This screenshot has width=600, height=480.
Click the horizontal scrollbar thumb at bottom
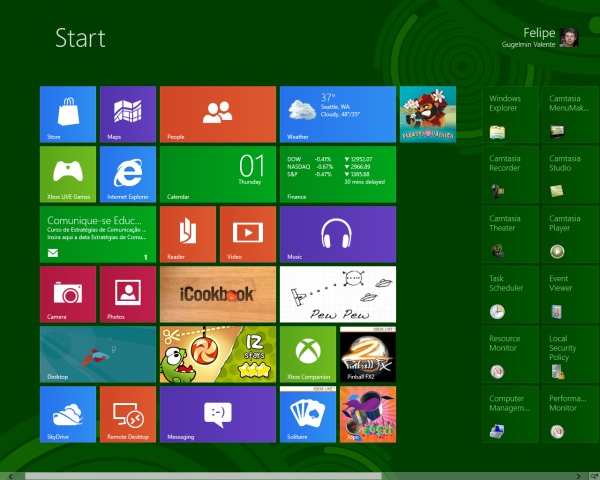[x=203, y=476]
